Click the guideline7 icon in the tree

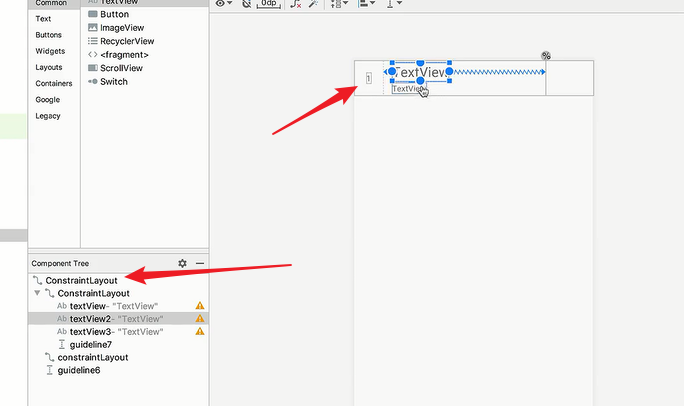tap(62, 345)
